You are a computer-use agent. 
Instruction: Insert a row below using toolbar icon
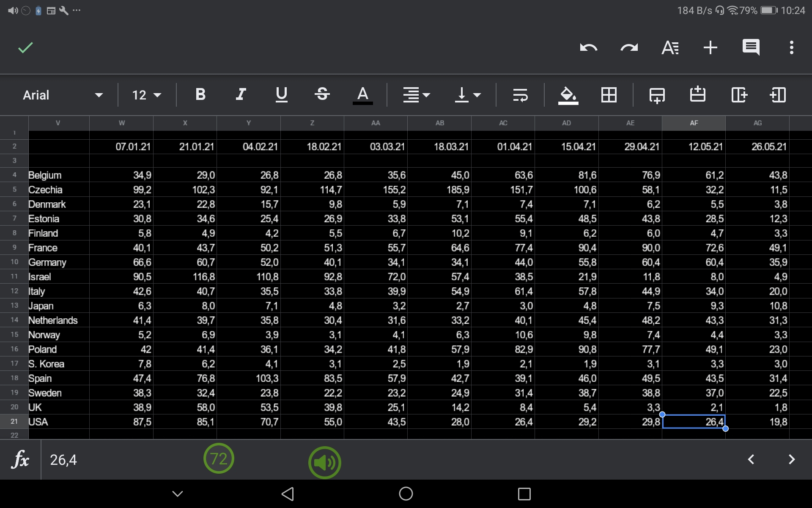657,95
